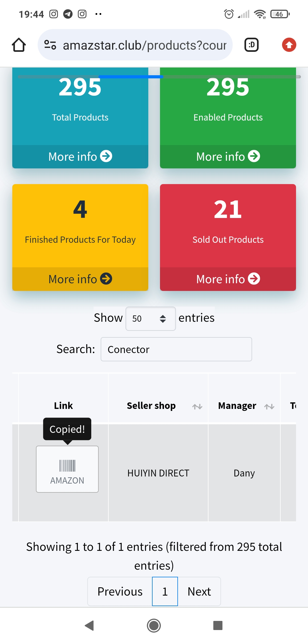Tap the red browser update arrow icon
The width and height of the screenshot is (308, 644).
289,45
